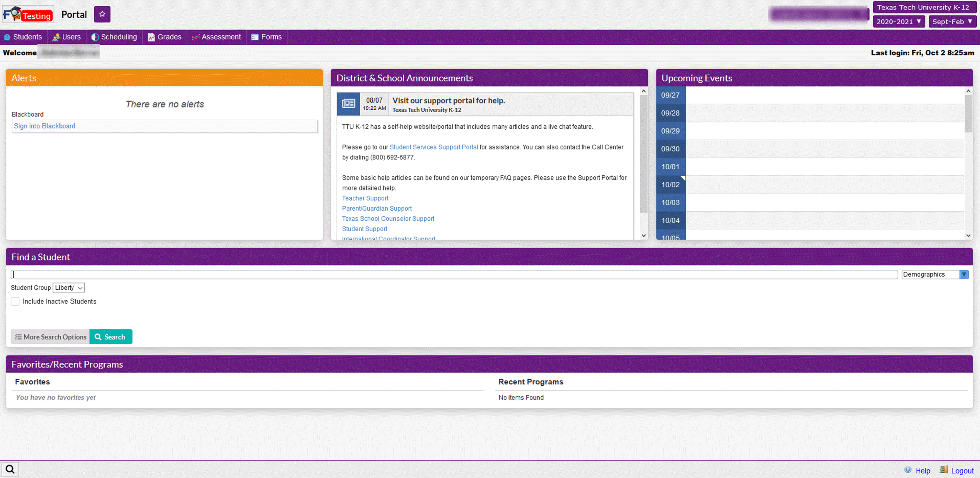Click the Focus Testing logo
This screenshot has width=980, height=478.
coord(28,14)
